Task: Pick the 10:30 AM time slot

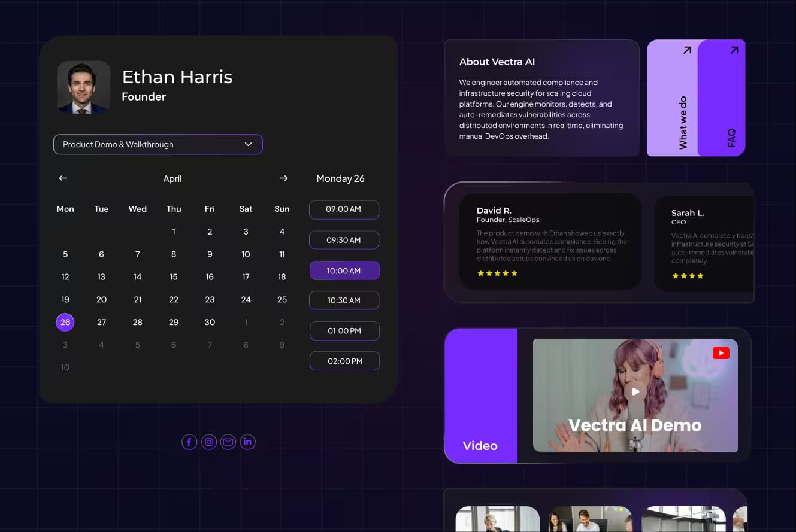Action: [344, 300]
